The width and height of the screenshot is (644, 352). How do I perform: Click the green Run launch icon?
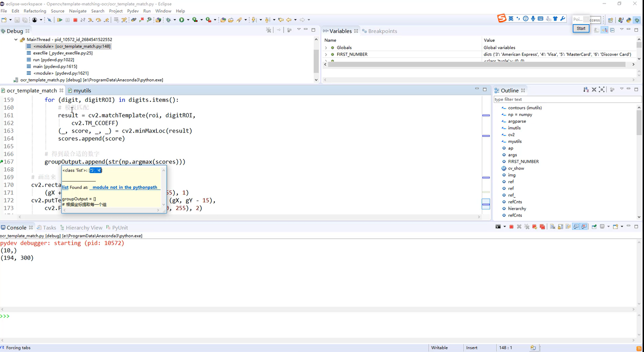tap(182, 20)
